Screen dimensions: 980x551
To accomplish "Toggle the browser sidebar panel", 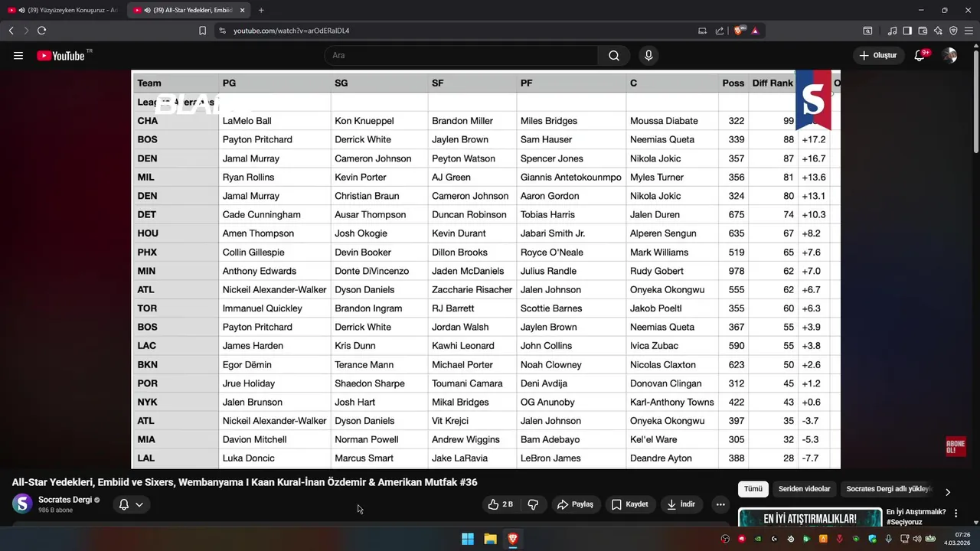I will (907, 31).
